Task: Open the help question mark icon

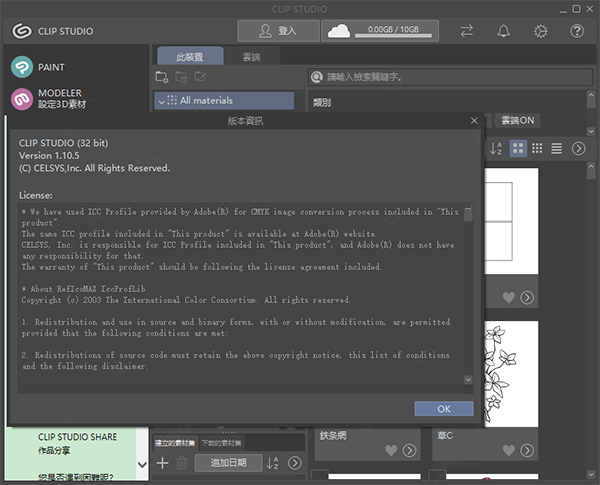Action: 577,31
